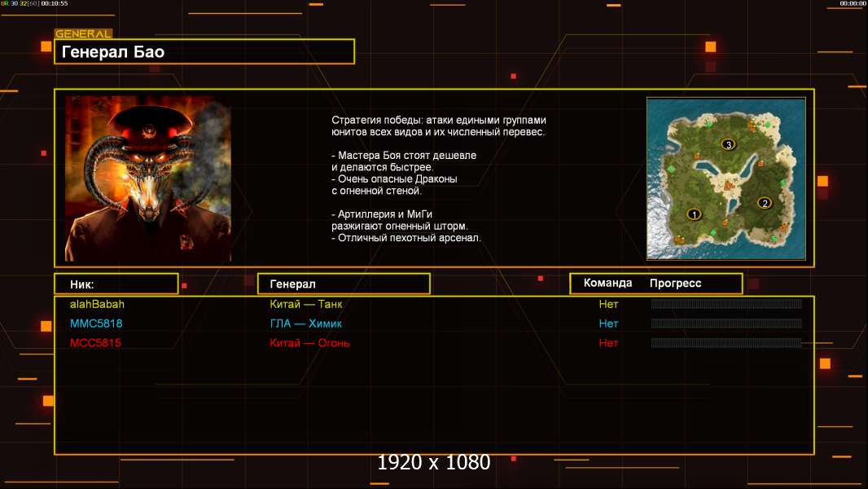Click MCC5815's loading progress bar
The height and width of the screenshot is (489, 868).
pyautogui.click(x=726, y=343)
